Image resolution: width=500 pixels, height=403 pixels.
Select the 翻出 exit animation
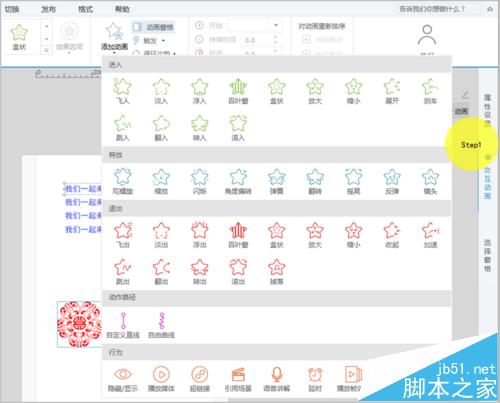coord(161,272)
